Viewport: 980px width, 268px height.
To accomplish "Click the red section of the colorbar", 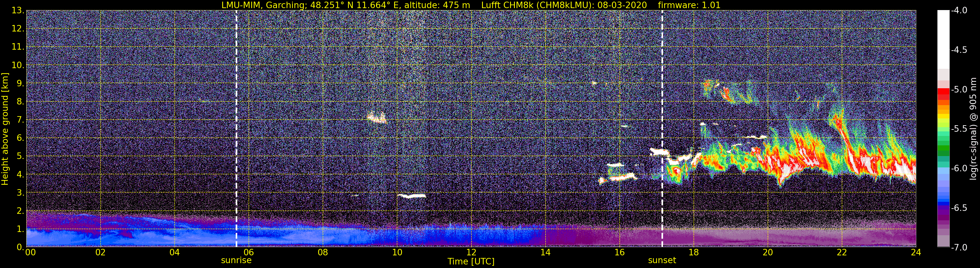I will [x=943, y=94].
